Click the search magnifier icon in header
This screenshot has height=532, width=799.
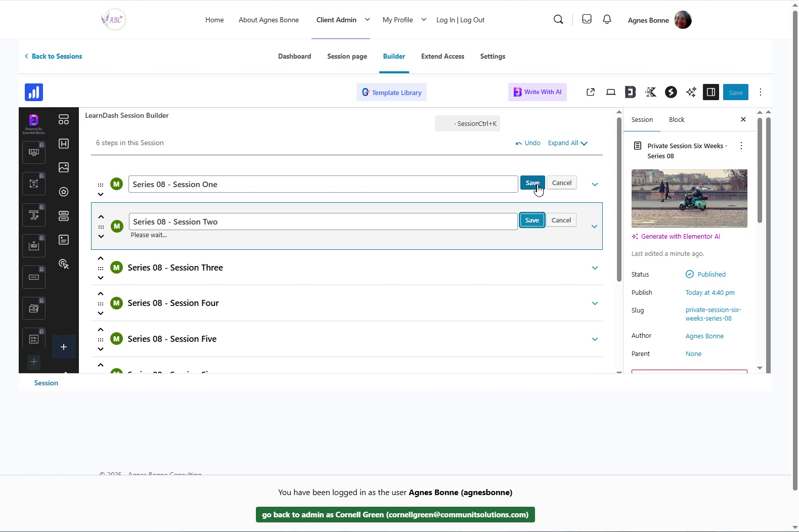point(558,20)
